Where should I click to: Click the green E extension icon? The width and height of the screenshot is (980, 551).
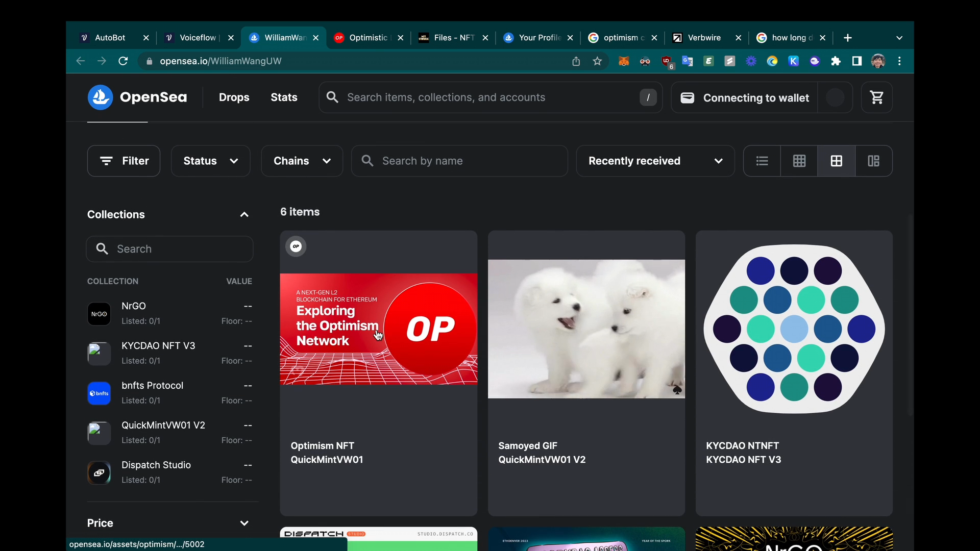tap(708, 61)
